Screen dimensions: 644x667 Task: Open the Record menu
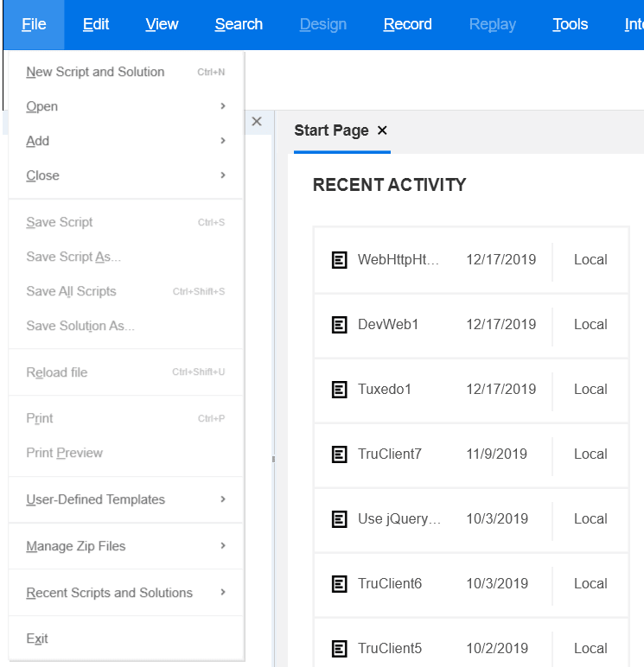coord(408,24)
